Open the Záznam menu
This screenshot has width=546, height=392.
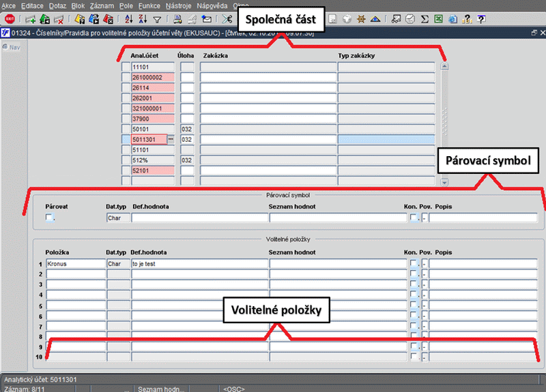[x=102, y=6]
